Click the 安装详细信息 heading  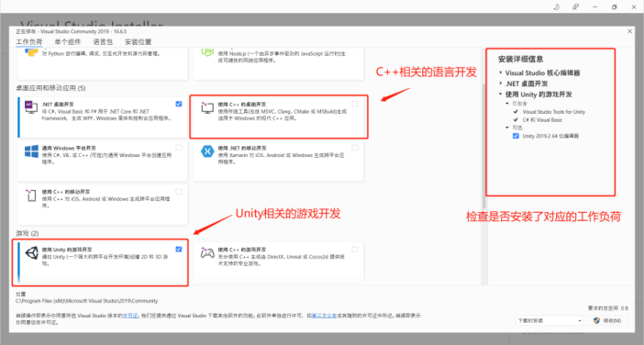[520, 59]
